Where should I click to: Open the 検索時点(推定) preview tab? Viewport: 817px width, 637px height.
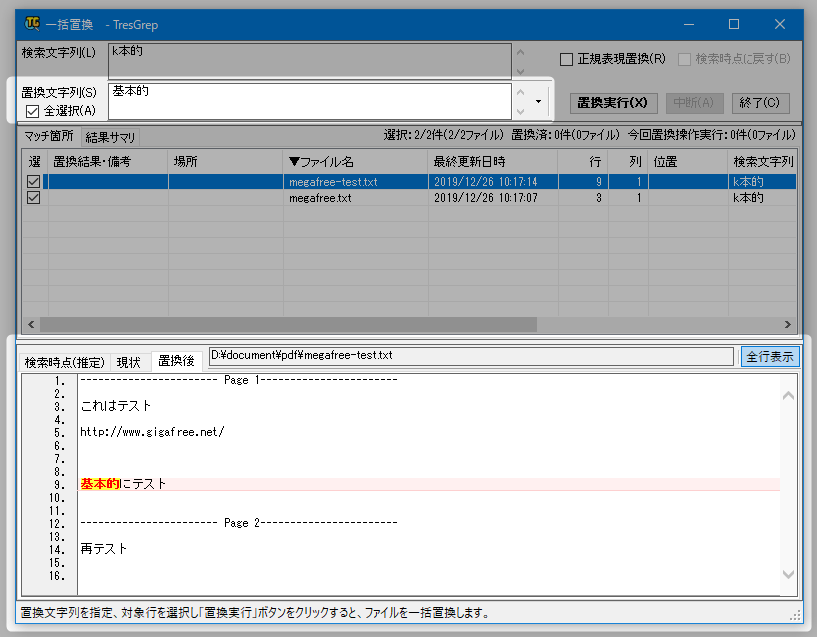65,362
